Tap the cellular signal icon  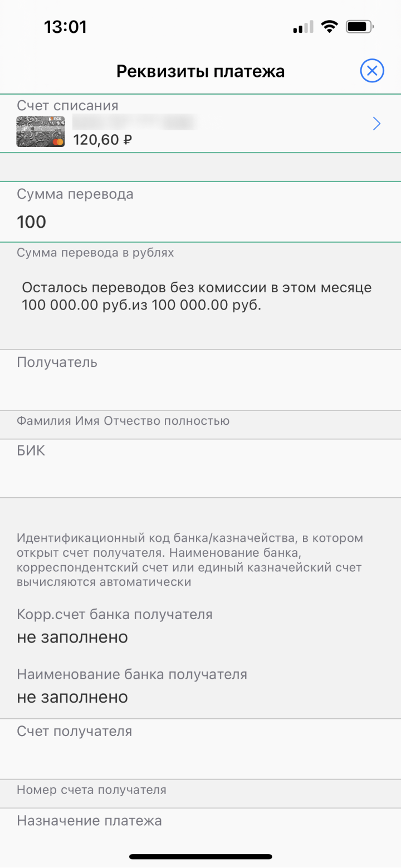pyautogui.click(x=303, y=27)
